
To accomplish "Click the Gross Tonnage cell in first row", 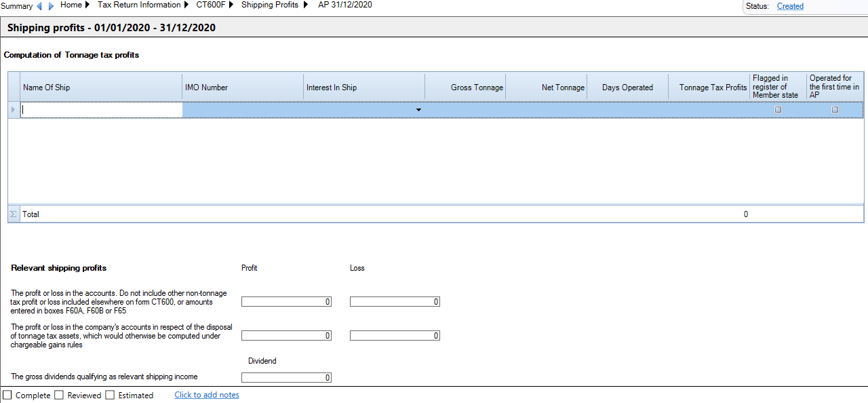I will (465, 109).
